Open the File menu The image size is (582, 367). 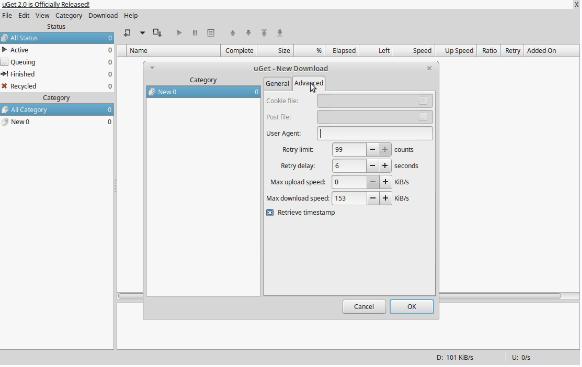tap(7, 16)
